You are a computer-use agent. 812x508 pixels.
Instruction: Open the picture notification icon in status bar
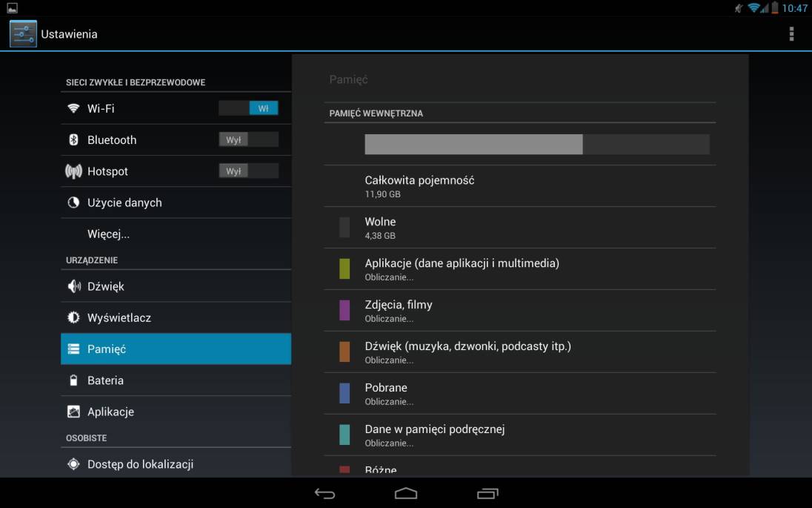pyautogui.click(x=12, y=7)
